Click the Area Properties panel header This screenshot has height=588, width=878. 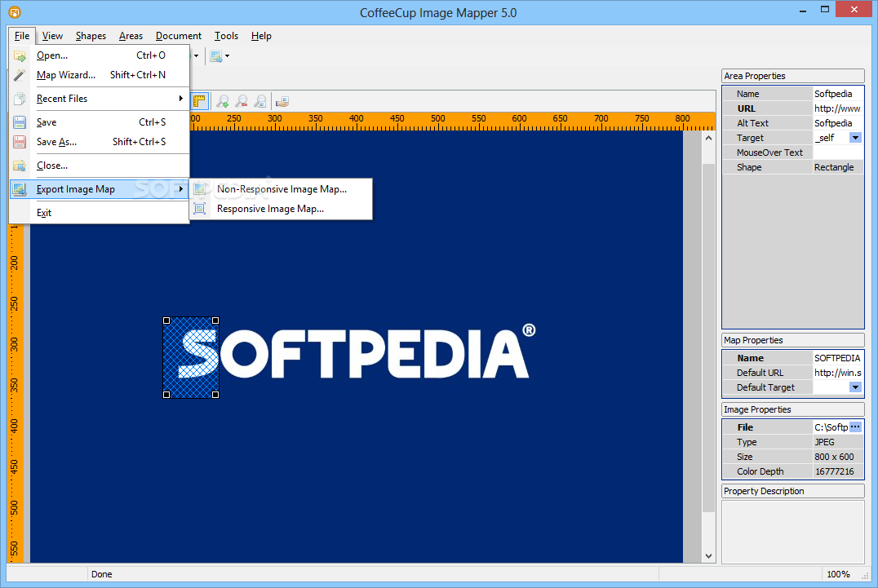click(793, 76)
